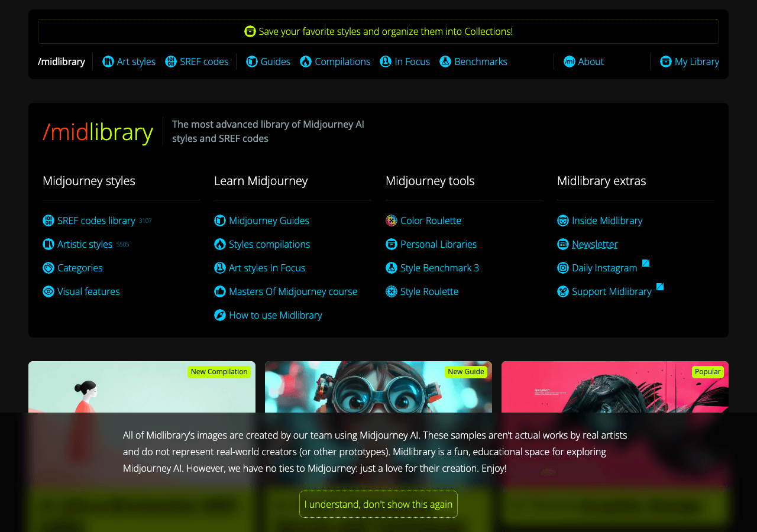The width and height of the screenshot is (757, 532).
Task: Click the Art styles In Focus icon
Action: tap(220, 268)
